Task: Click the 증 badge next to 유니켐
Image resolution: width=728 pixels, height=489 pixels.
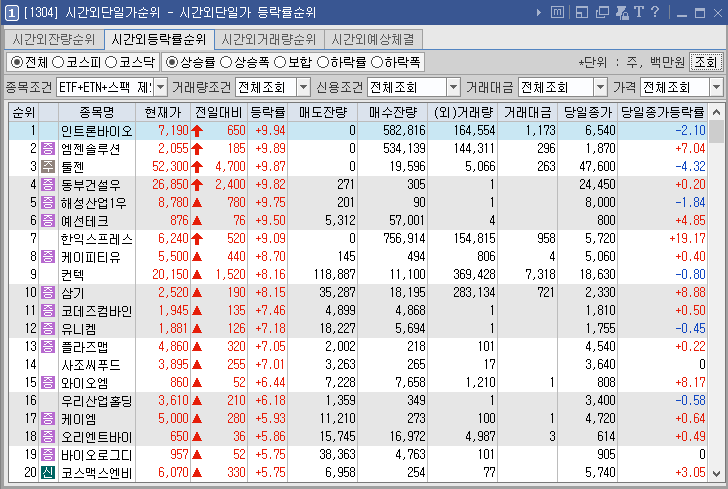Action: tap(48, 329)
